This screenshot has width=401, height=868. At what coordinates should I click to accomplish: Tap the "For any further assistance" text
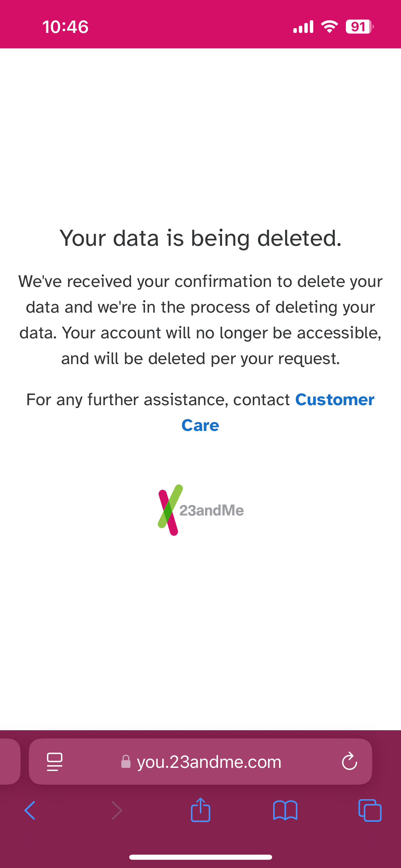pos(158,400)
